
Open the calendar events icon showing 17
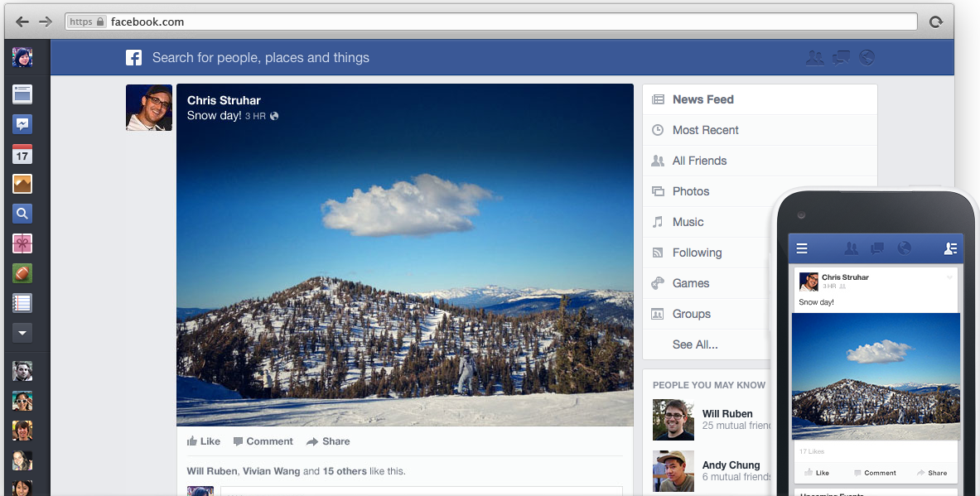[x=22, y=154]
